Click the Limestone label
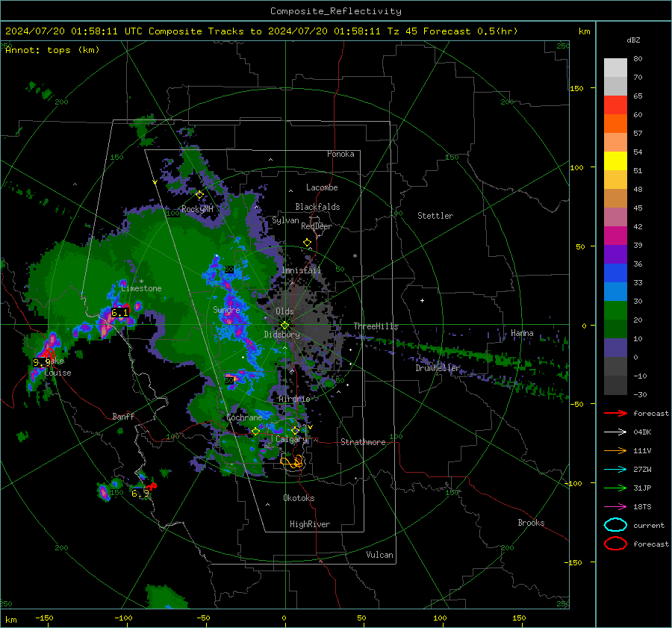672x628 pixels. coord(141,288)
